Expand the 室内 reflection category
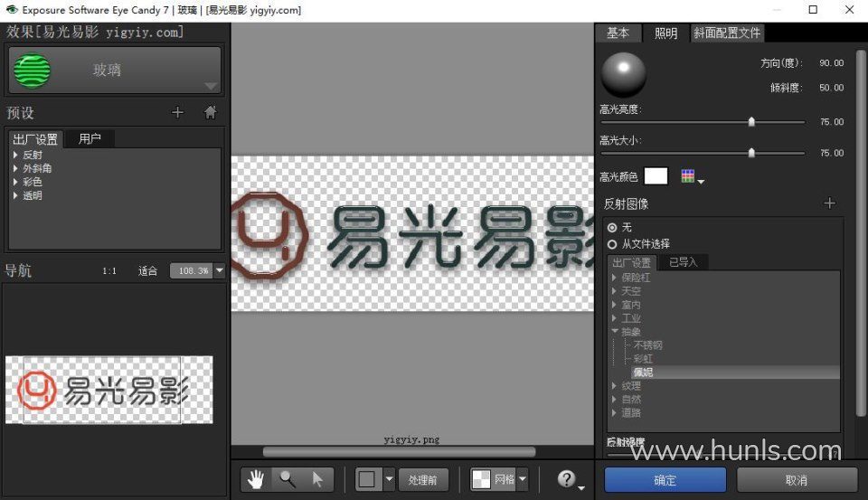This screenshot has height=500, width=868. [x=615, y=305]
